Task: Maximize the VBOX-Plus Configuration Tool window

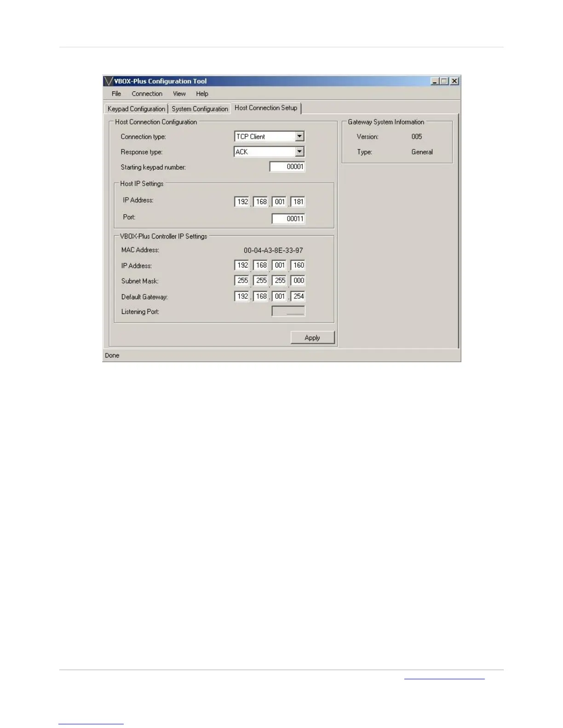Action: click(444, 81)
